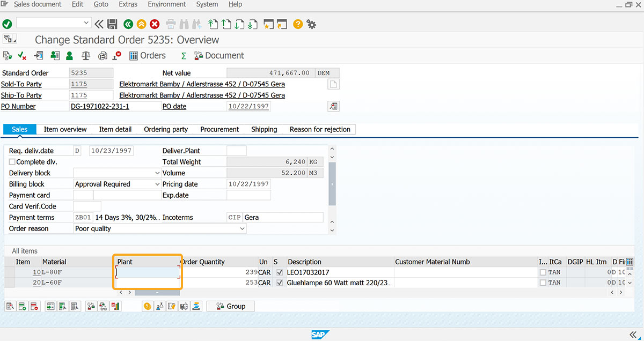Click the Orders button
Screen dimensions: 644x341
pyautogui.click(x=147, y=55)
